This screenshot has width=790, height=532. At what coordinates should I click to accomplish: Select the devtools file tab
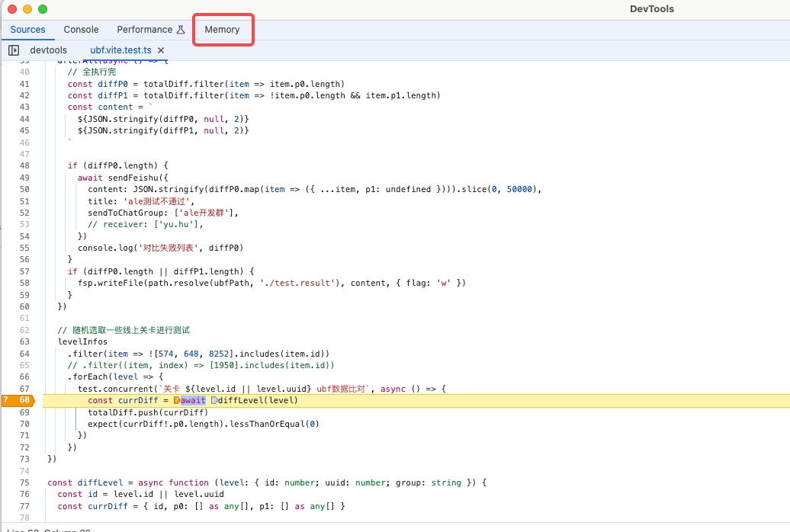pos(48,50)
